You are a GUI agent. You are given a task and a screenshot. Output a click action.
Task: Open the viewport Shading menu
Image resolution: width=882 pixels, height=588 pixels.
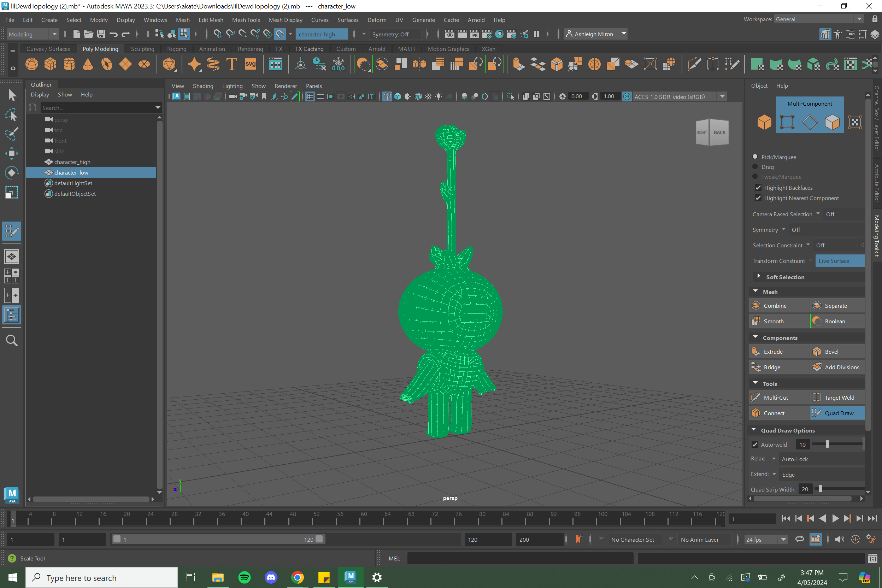(x=203, y=86)
